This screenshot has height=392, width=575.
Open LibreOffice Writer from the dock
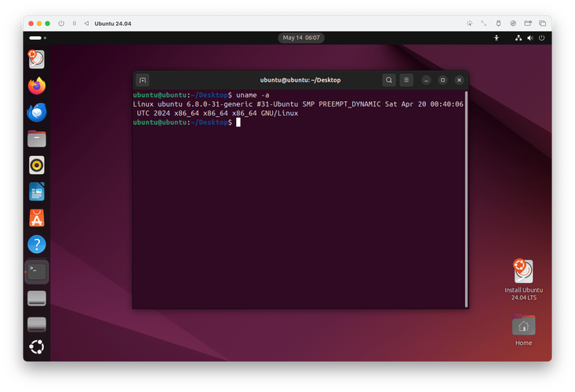(37, 191)
